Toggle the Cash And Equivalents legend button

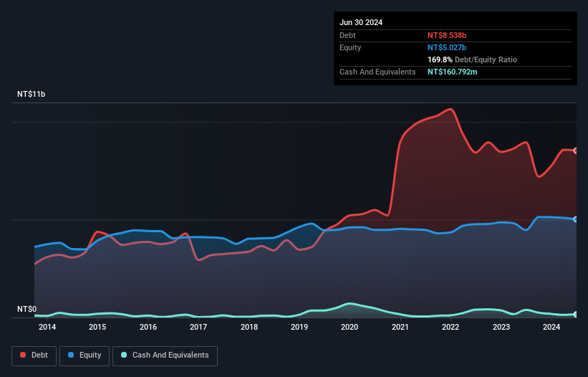(x=165, y=355)
